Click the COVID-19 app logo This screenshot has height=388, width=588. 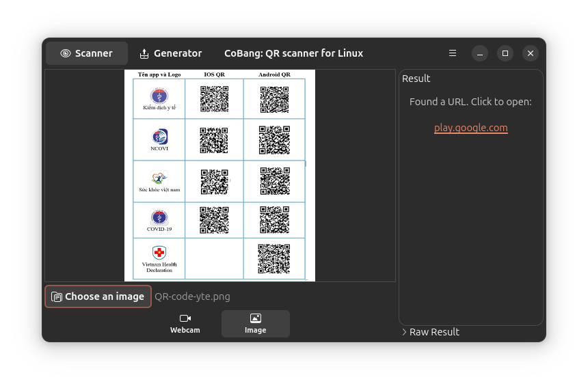[x=159, y=217]
